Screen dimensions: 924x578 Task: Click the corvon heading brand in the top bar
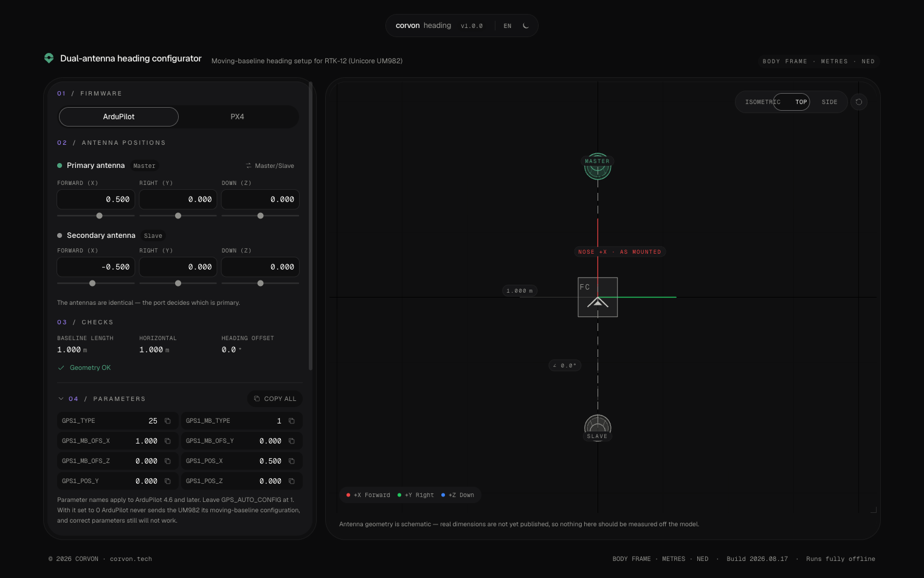point(423,26)
